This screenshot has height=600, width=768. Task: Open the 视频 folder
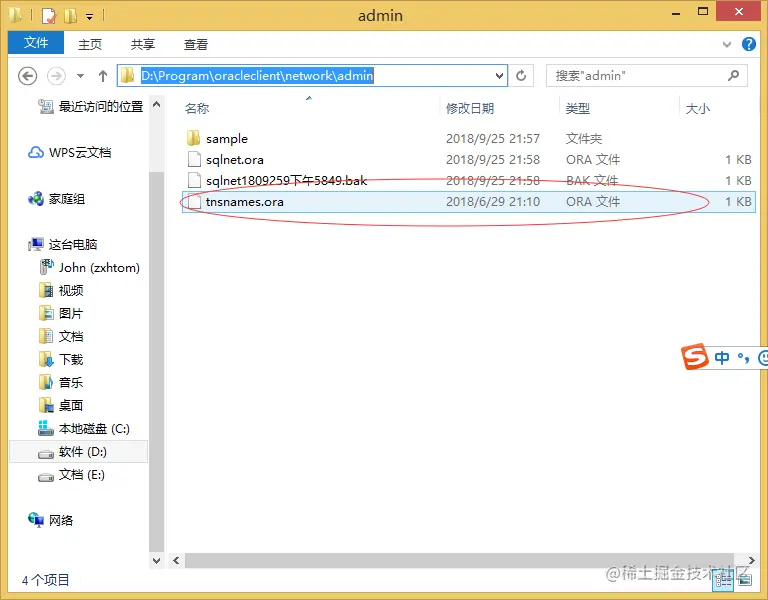(71, 290)
